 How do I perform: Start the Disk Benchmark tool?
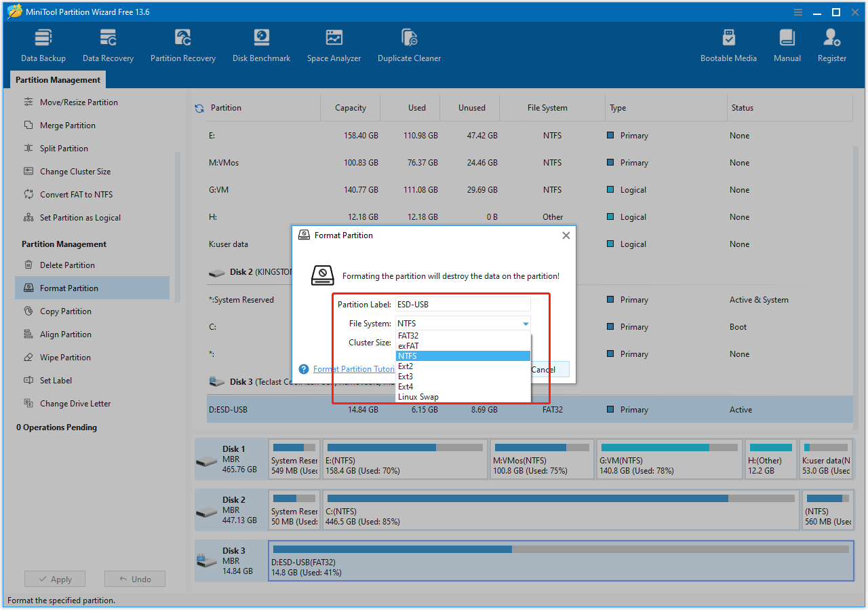click(261, 43)
